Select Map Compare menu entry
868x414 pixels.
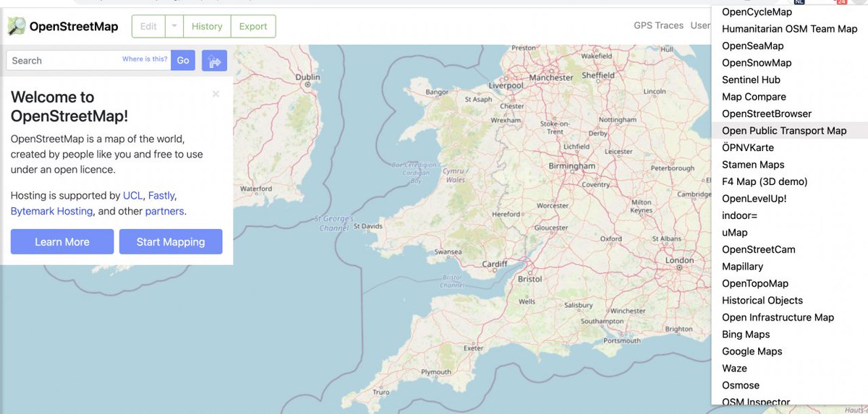point(790,97)
